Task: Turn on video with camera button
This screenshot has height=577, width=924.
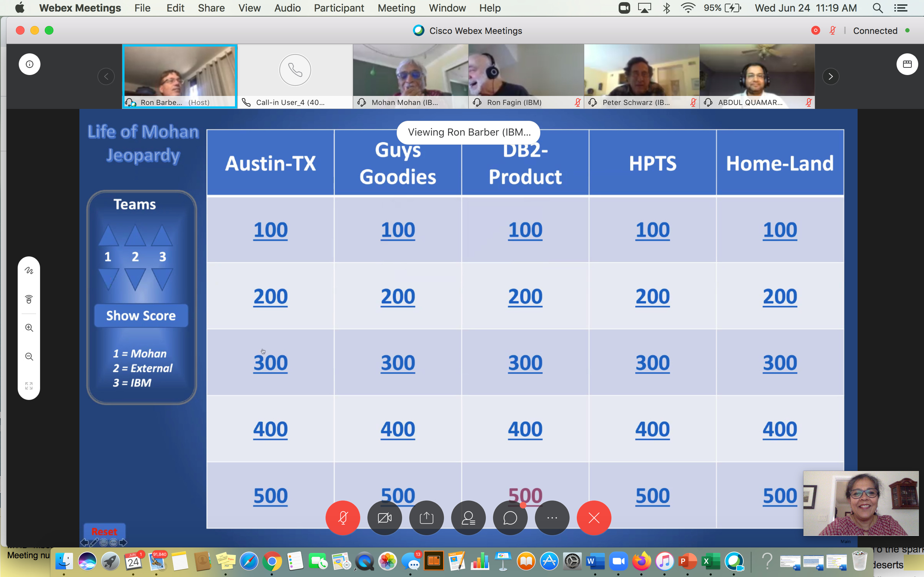Action: 384,518
